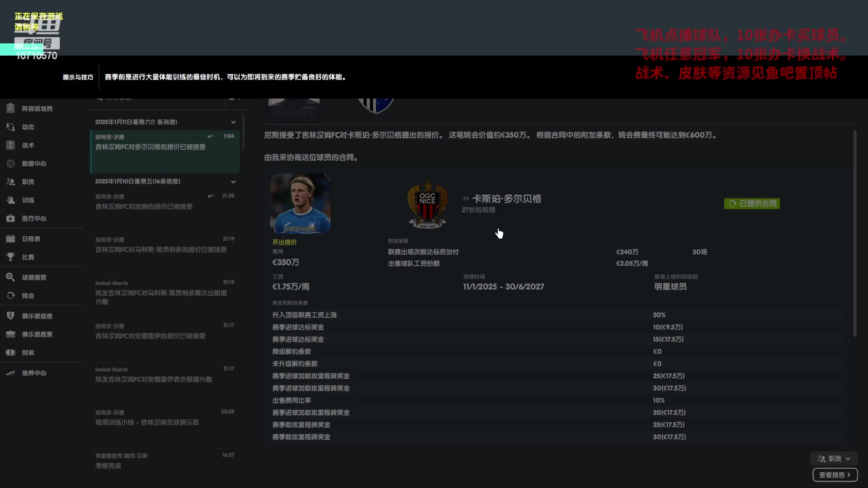Open the 转会 transfer icon
Viewport: 868px width, 488px height.
click(x=10, y=296)
